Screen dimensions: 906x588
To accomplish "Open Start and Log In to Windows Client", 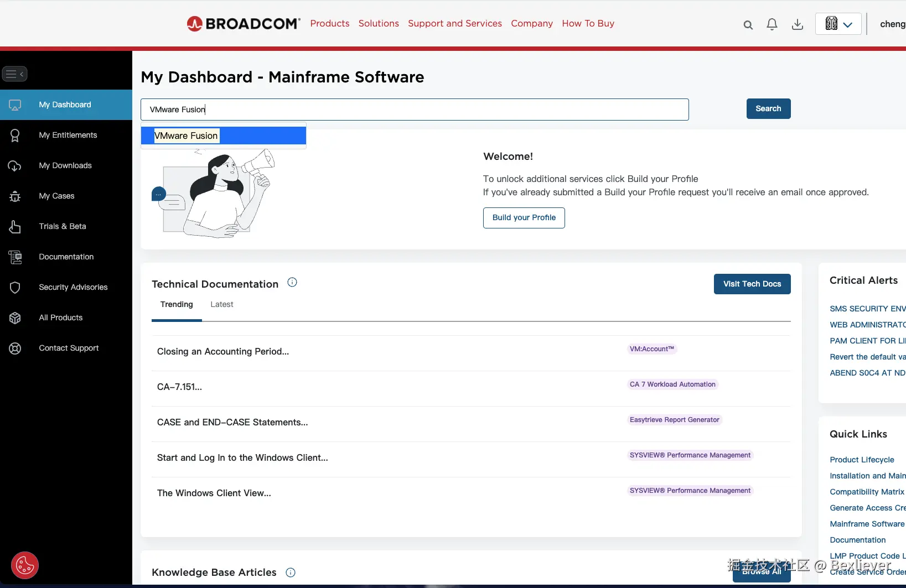I will pos(242,457).
